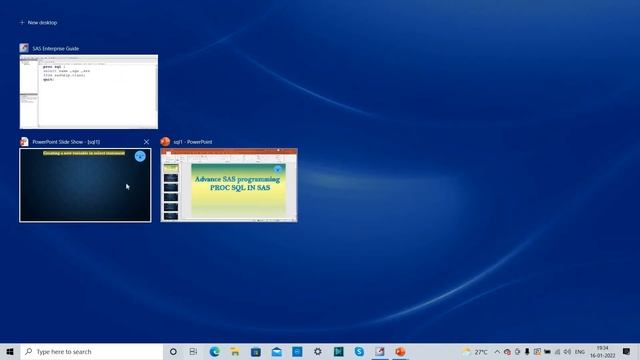
Task: Open the taskbar clock and date
Action: (602, 351)
